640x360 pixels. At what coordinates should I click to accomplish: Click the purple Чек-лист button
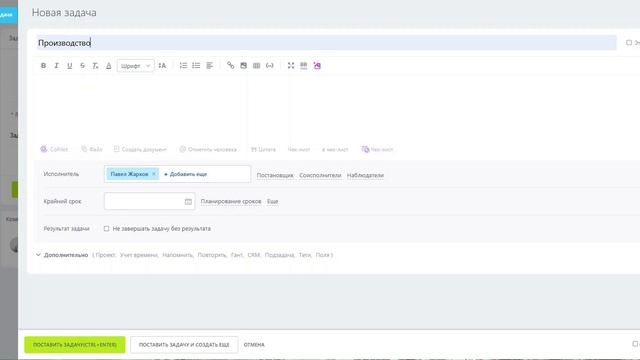(378, 149)
